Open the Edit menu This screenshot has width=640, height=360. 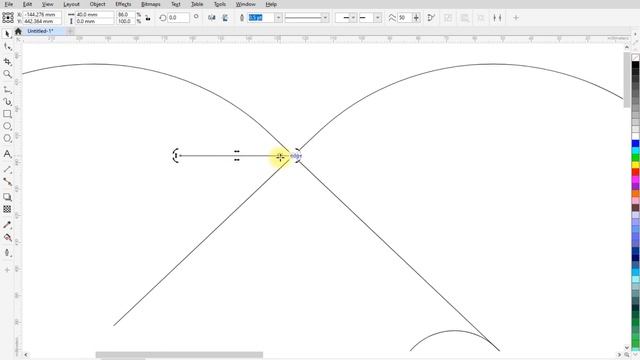27,4
